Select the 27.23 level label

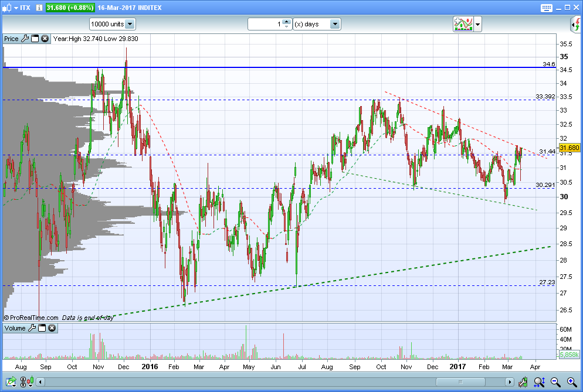[x=547, y=282]
